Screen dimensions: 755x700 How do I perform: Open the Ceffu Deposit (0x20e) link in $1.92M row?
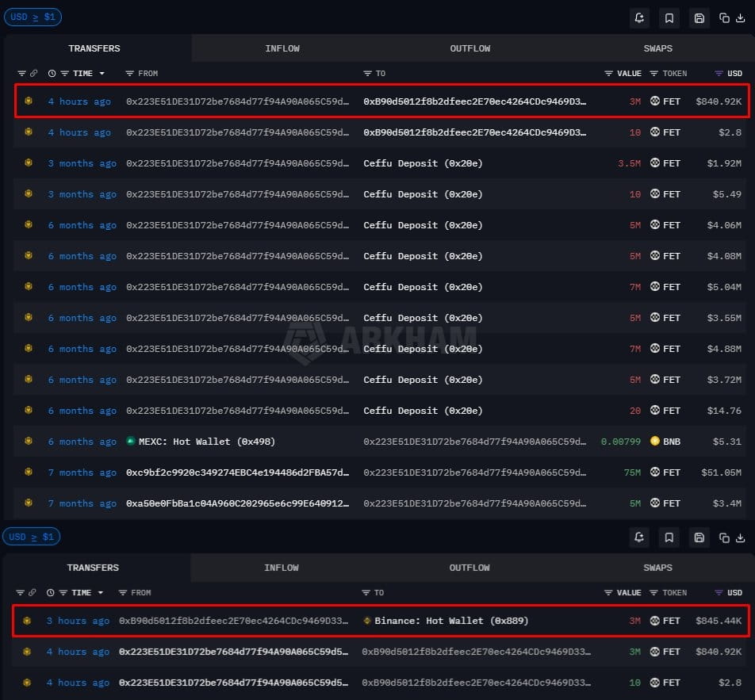click(423, 163)
